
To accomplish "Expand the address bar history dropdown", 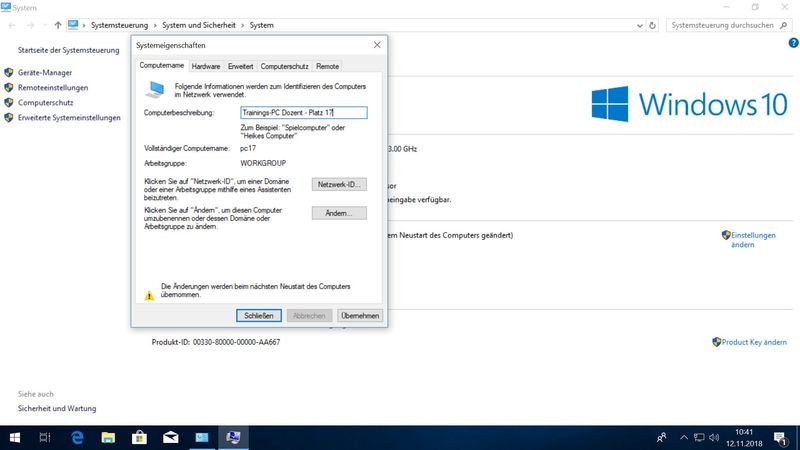I will [639, 26].
